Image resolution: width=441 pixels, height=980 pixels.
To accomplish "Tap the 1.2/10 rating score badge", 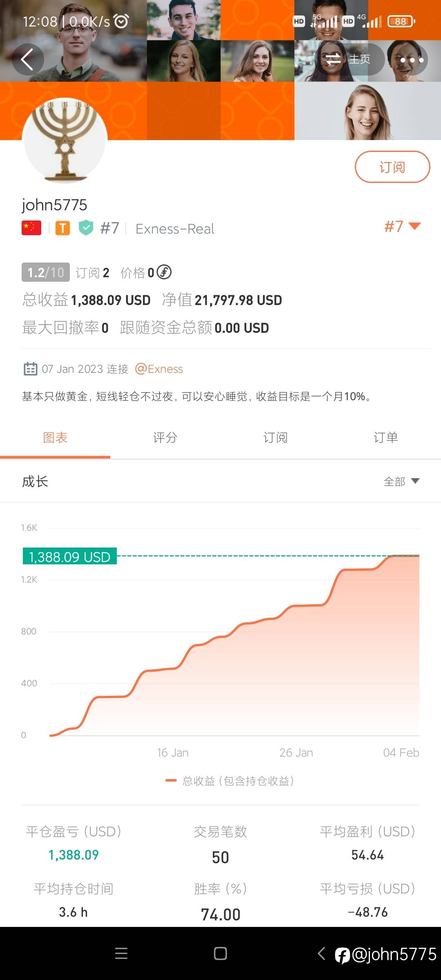I will point(45,272).
